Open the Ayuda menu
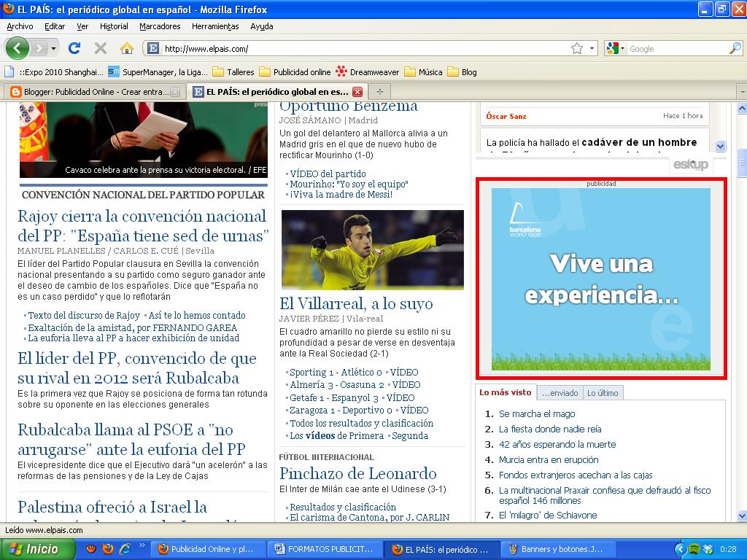 (262, 26)
